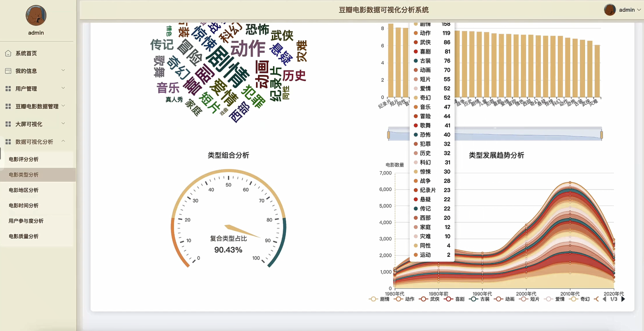Click the header admin avatar picture
The image size is (644, 331).
[610, 10]
